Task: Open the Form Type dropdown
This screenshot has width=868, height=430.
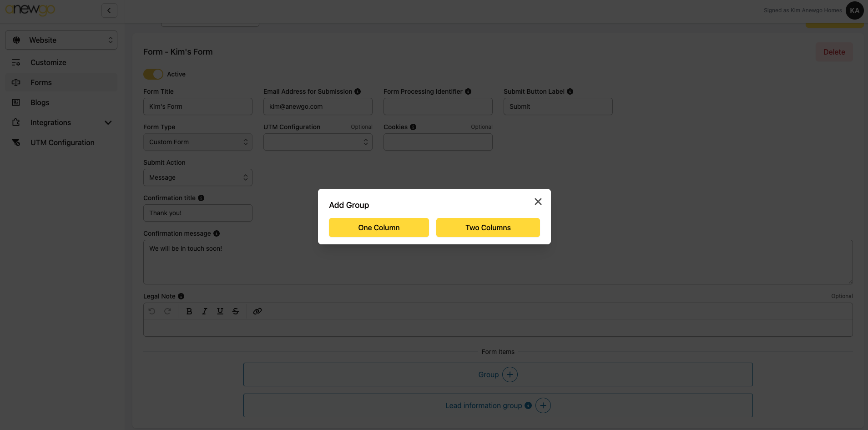Action: [x=197, y=142]
